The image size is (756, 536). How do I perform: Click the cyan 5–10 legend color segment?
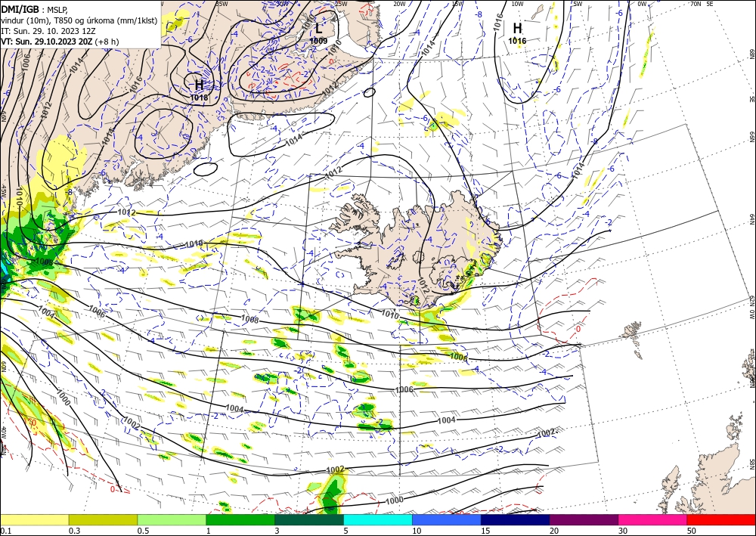click(x=378, y=519)
